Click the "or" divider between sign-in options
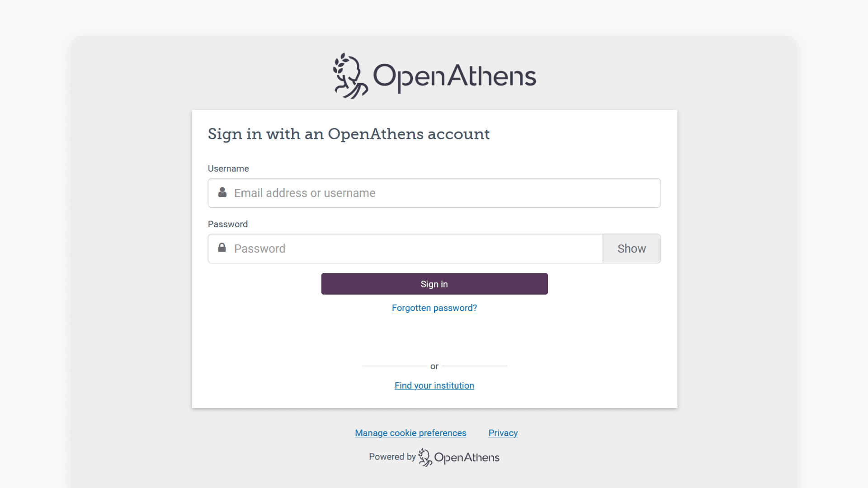 (434, 366)
